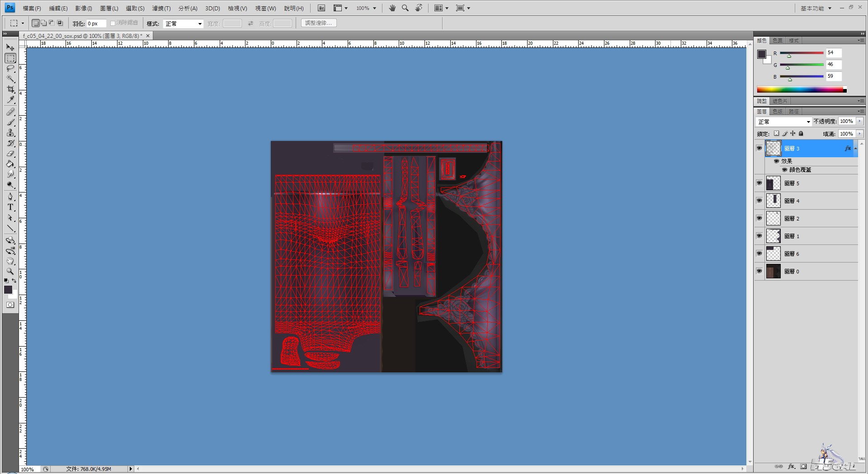
Task: Open the layer blend mode dropdown (正常)
Action: [784, 122]
